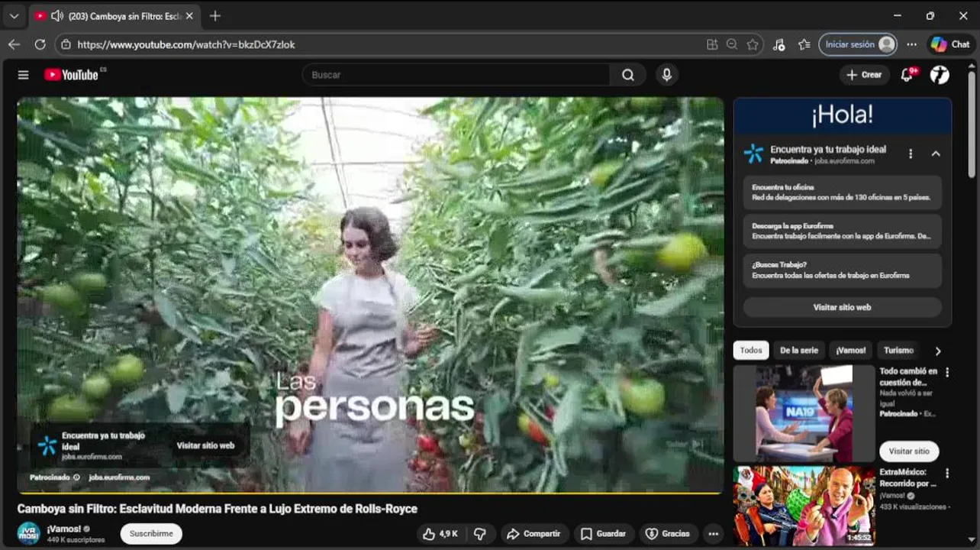Open options for Todo cambió ad
This screenshot has height=550, width=980.
(x=947, y=372)
